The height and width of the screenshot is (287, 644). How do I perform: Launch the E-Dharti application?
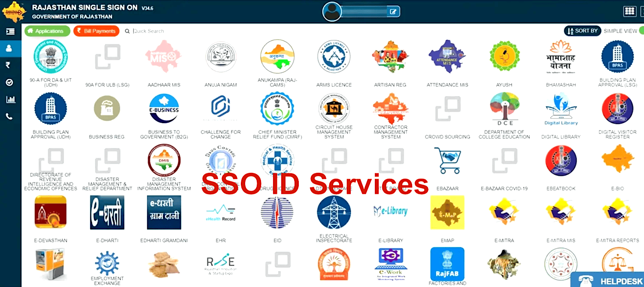(107, 212)
